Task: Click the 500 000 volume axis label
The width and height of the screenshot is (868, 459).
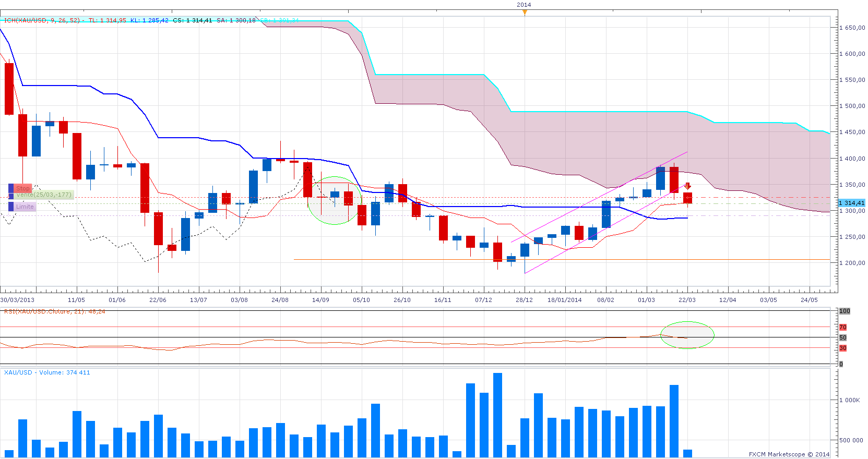Action: [x=851, y=440]
